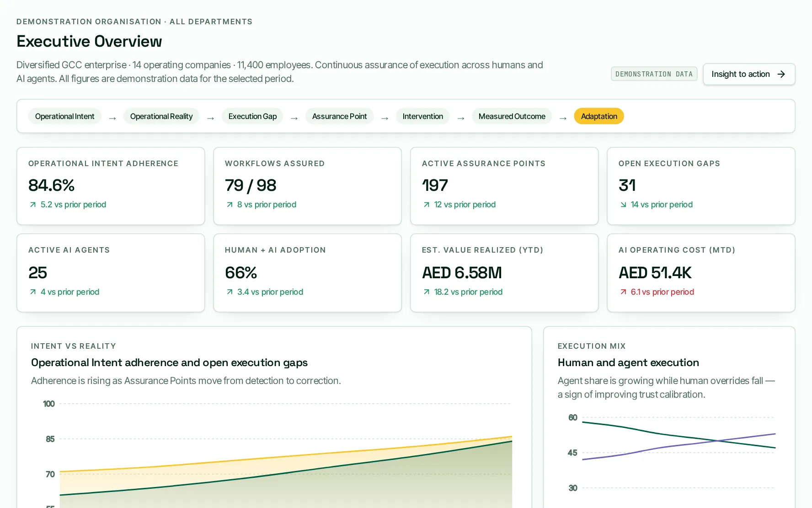Click the Workflows Assured label
This screenshot has width=812, height=508.
[x=275, y=163]
